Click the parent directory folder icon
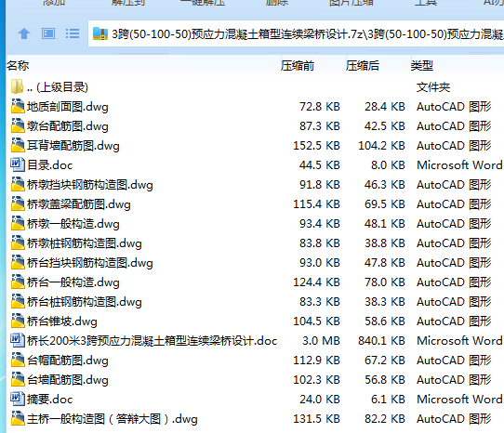This screenshot has height=433, width=504. pos(17,86)
